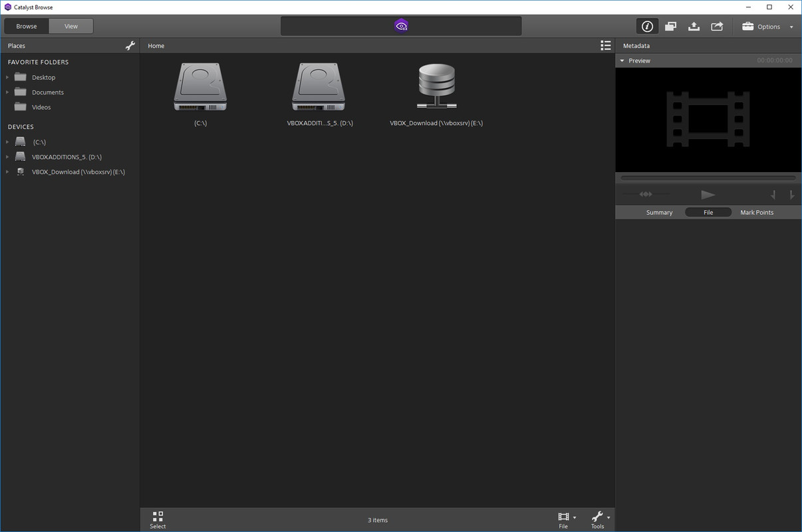The height and width of the screenshot is (532, 802).
Task: Click the upload icon in top toolbar
Action: (x=694, y=26)
